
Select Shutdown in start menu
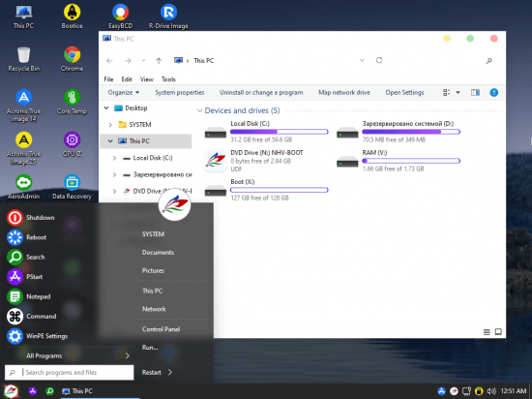(31, 218)
